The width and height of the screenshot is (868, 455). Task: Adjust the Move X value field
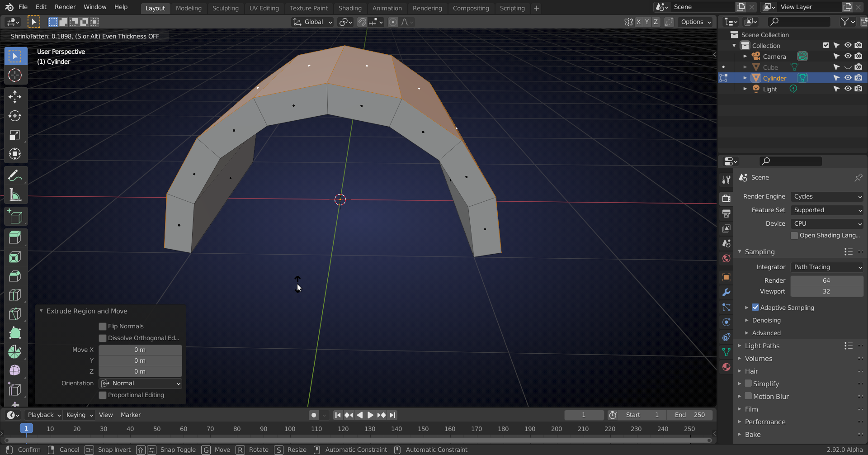pos(141,350)
